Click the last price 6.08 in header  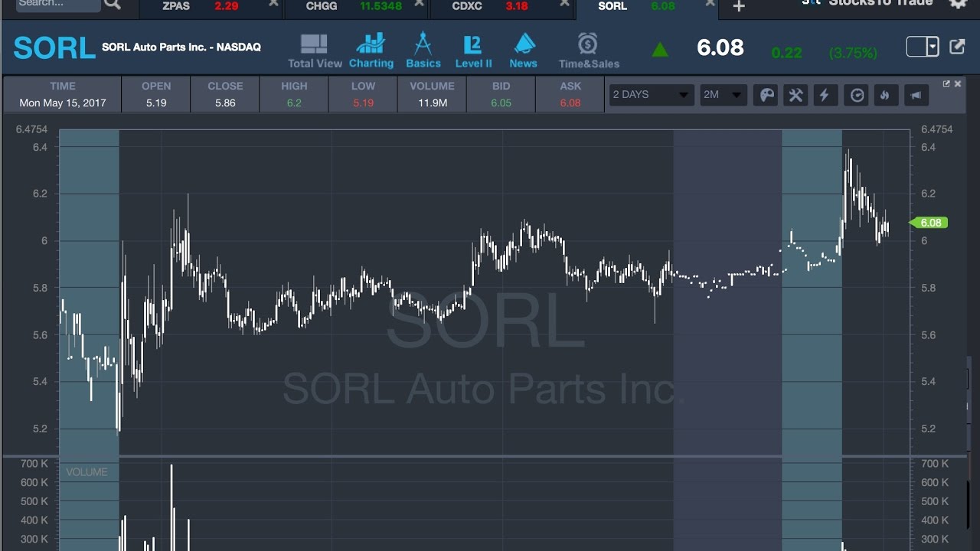720,48
